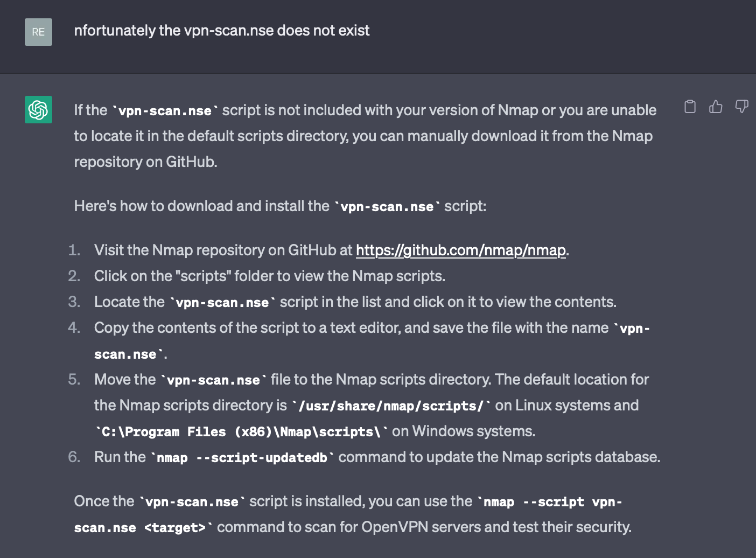Click the RE user avatar

coord(38,32)
